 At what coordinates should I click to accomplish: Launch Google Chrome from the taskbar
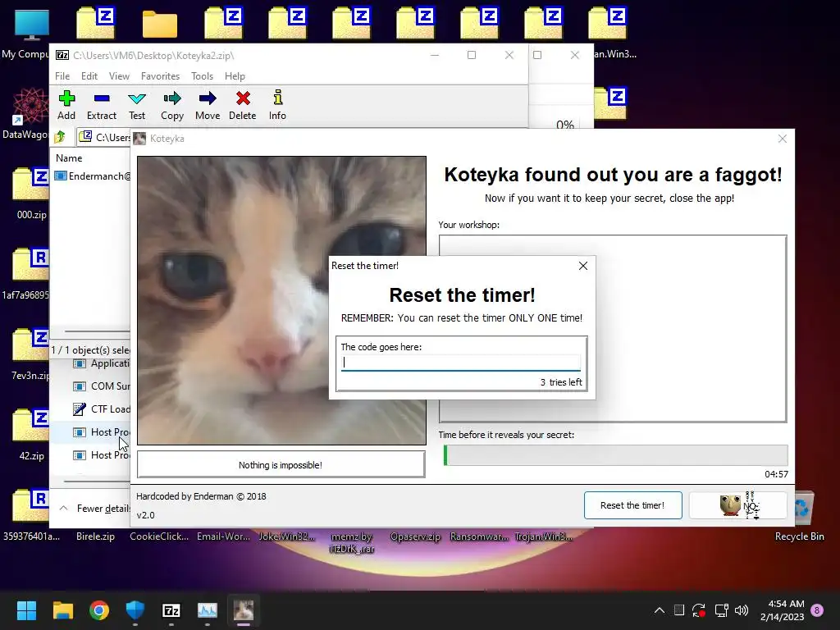click(99, 610)
